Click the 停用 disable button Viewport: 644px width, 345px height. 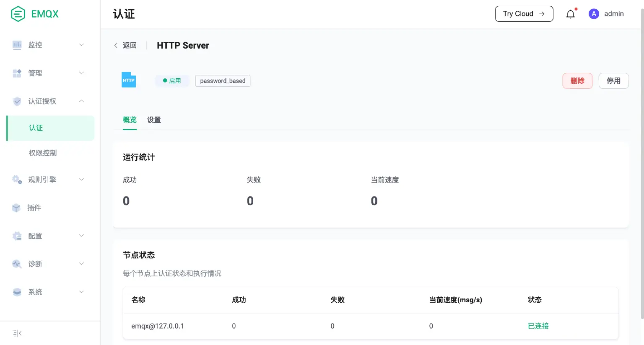click(x=613, y=81)
